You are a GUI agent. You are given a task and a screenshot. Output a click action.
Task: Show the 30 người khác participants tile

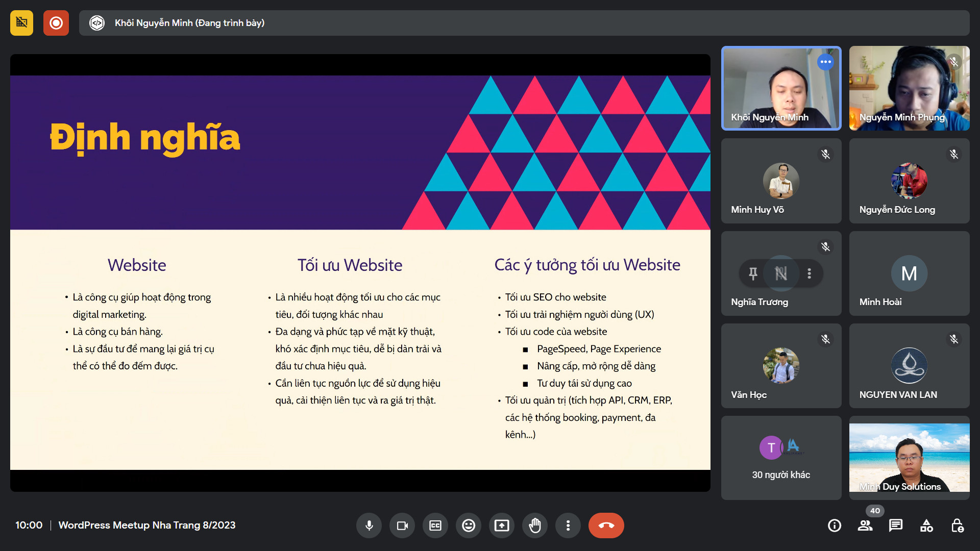[x=781, y=458]
